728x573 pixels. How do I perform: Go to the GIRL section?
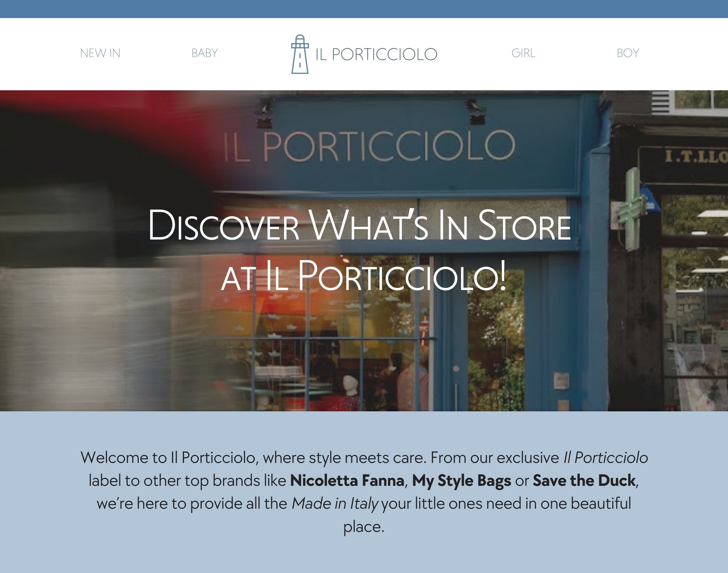tap(523, 53)
